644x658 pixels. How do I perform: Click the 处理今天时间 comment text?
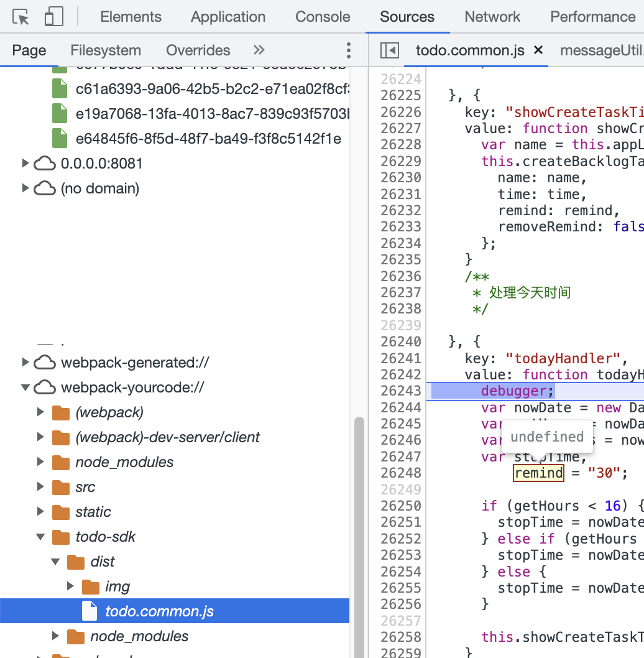530,292
